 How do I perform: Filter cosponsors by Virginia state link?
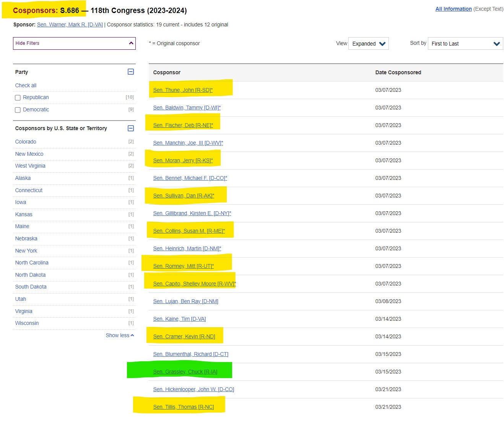point(24,311)
